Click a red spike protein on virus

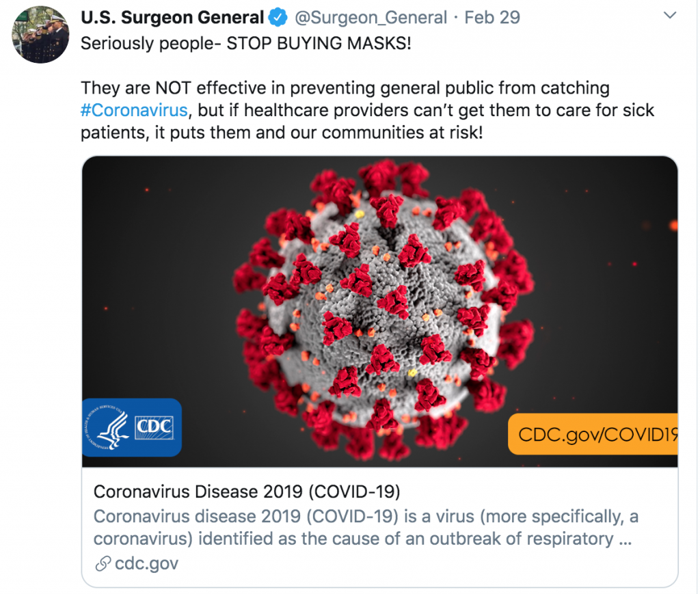[395, 301]
